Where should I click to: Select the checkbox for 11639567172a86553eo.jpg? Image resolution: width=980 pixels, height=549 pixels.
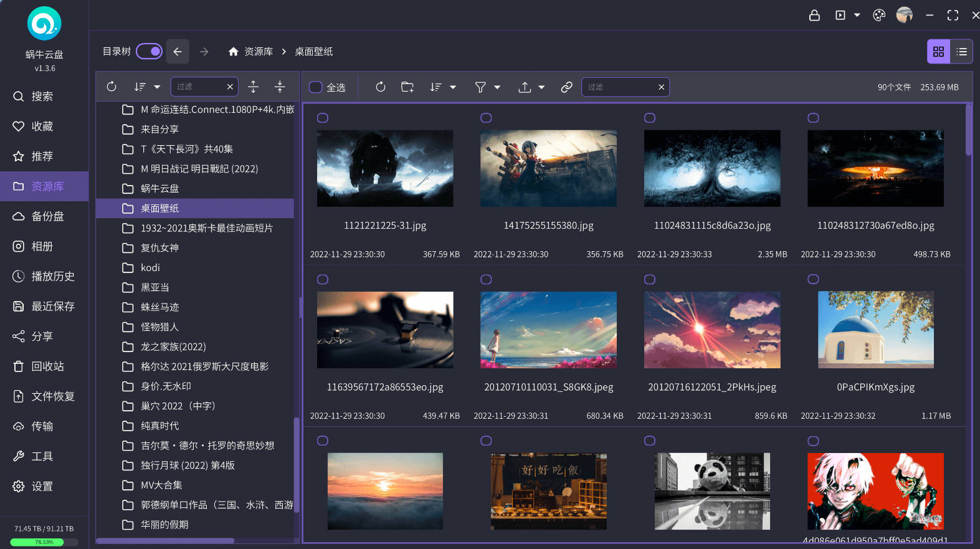323,279
